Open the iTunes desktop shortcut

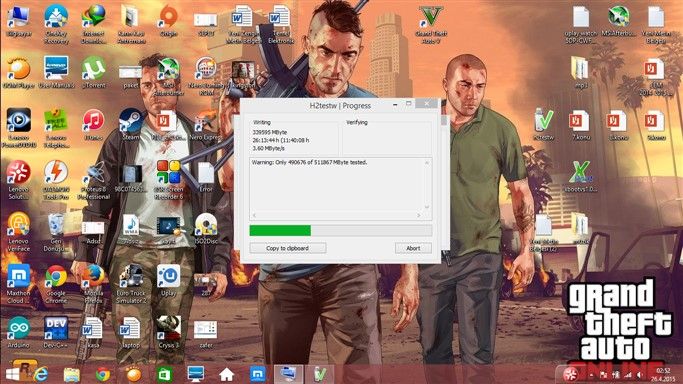(94, 125)
